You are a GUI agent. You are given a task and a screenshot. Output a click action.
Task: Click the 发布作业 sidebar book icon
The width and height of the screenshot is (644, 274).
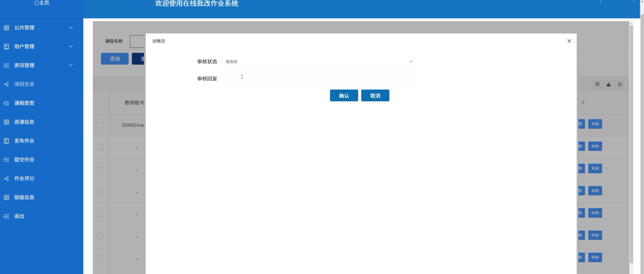click(7, 141)
